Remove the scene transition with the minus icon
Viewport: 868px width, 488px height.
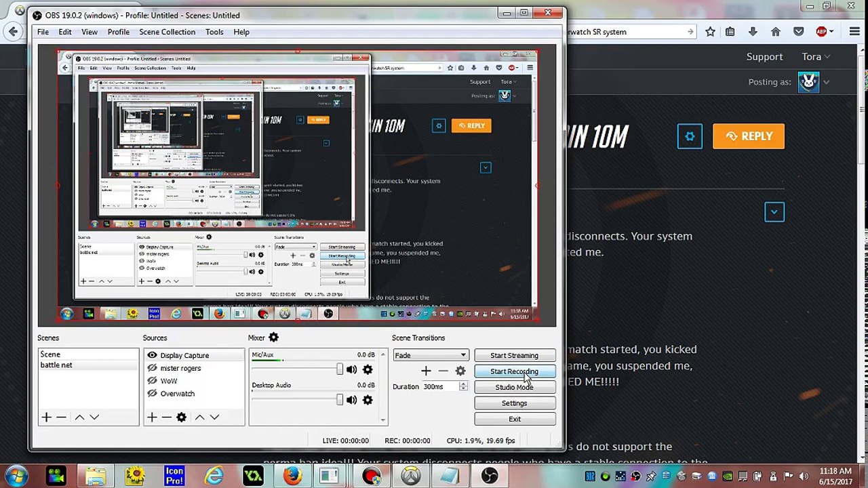click(x=443, y=371)
